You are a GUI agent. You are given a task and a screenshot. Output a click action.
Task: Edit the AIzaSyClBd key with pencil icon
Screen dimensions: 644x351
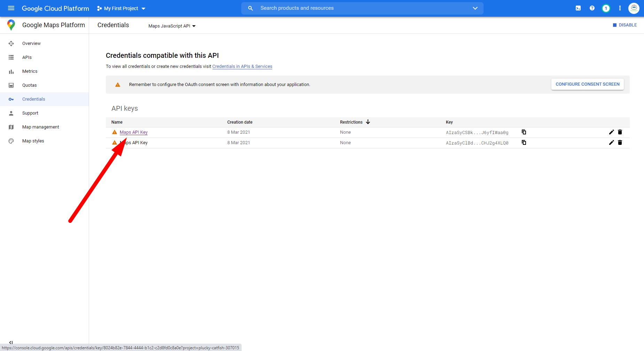point(611,143)
